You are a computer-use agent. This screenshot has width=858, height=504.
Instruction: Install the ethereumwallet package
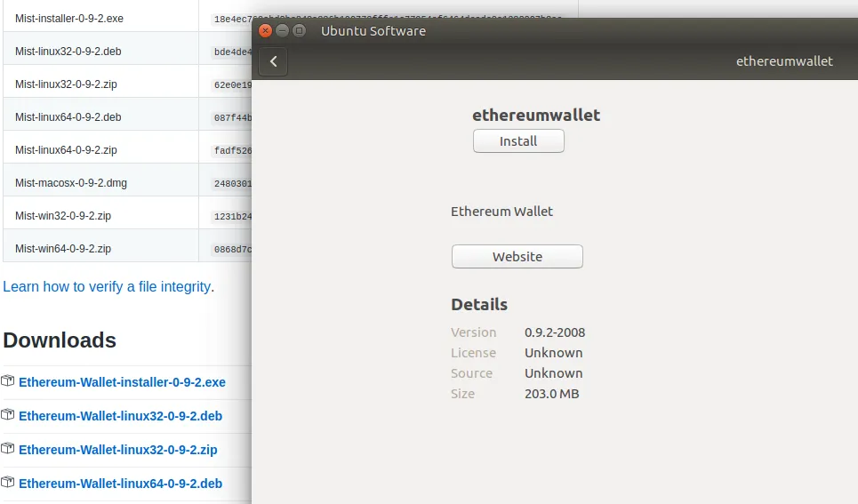[518, 141]
